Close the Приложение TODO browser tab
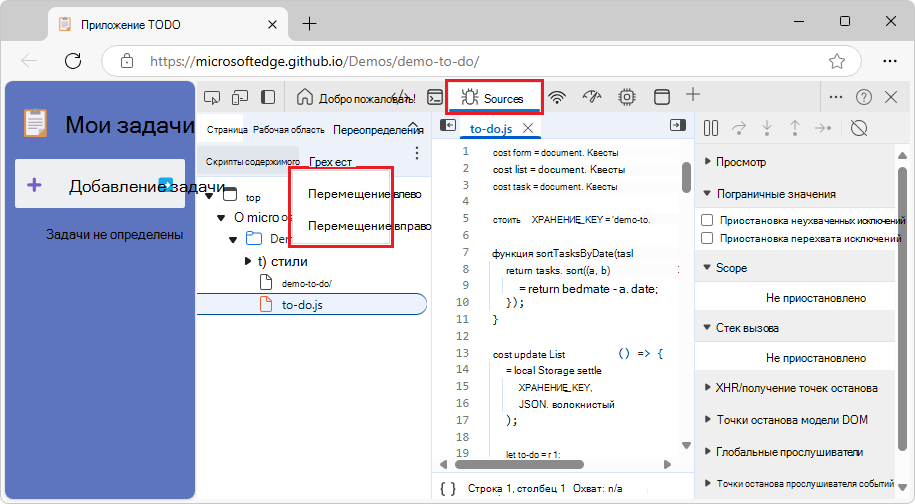Screen dimensions: 915x504 (x=273, y=24)
